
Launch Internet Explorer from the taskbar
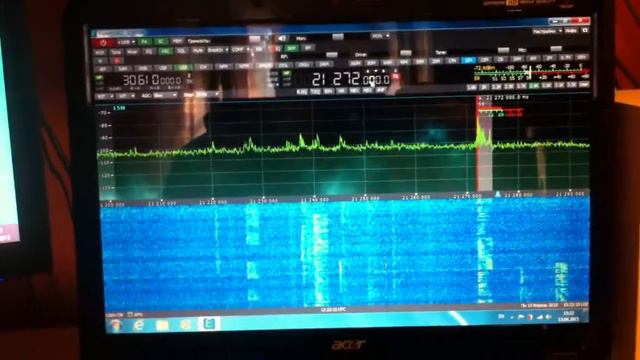click(139, 325)
